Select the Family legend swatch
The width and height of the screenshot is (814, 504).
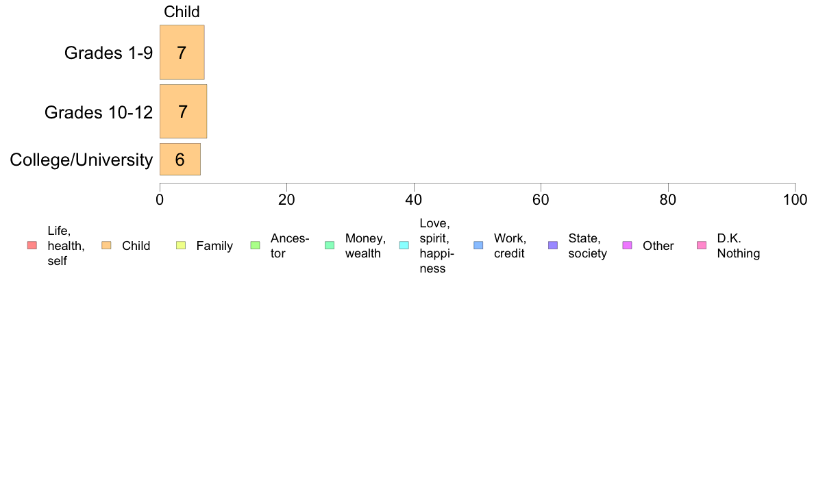(x=181, y=246)
